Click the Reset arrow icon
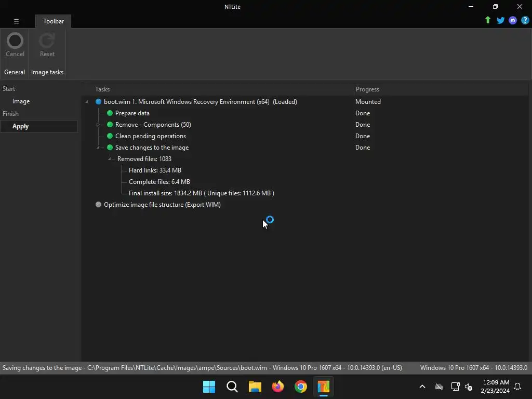The width and height of the screenshot is (532, 399). click(x=47, y=41)
